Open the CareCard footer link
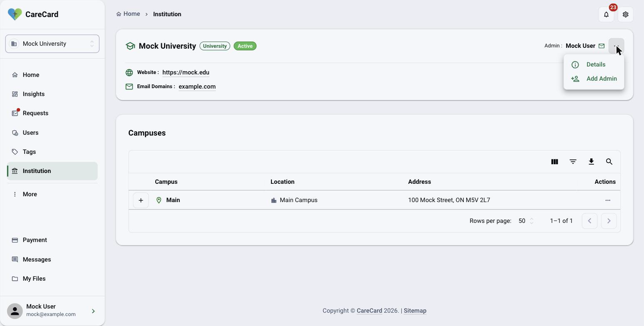The width and height of the screenshot is (644, 326). (369, 311)
